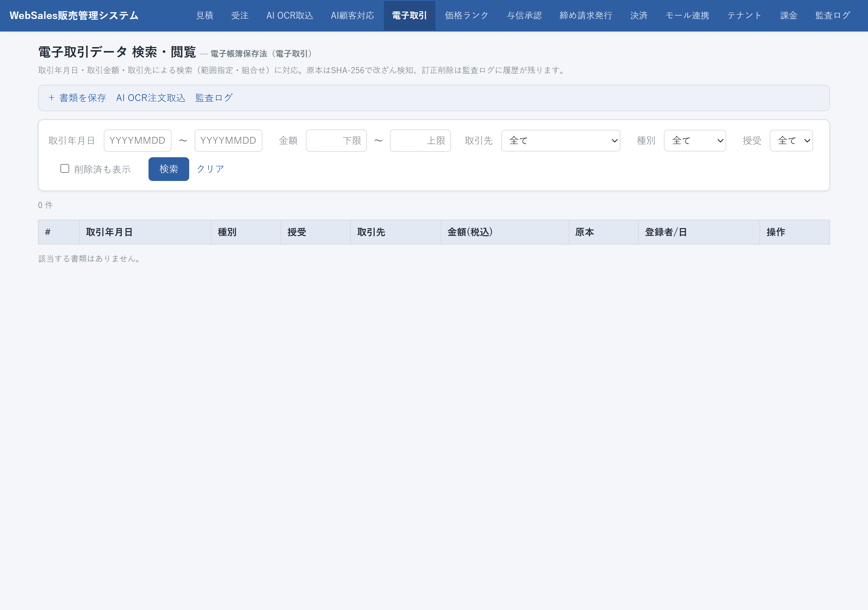
Task: Click the 上限 amount input
Action: click(420, 141)
